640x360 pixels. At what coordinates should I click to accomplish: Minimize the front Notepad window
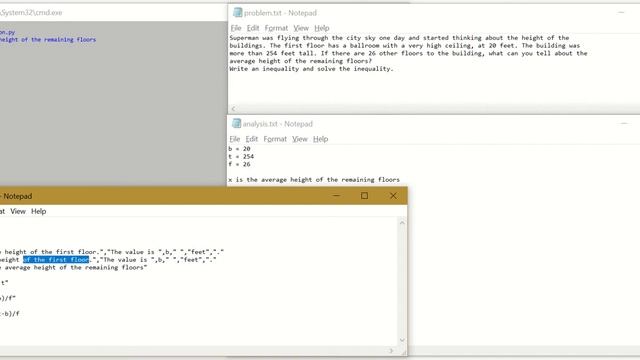(x=336, y=196)
